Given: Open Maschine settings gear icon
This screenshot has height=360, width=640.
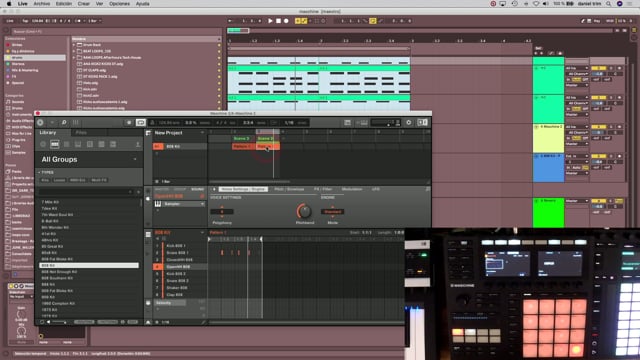Looking at the screenshot, I should [409, 122].
